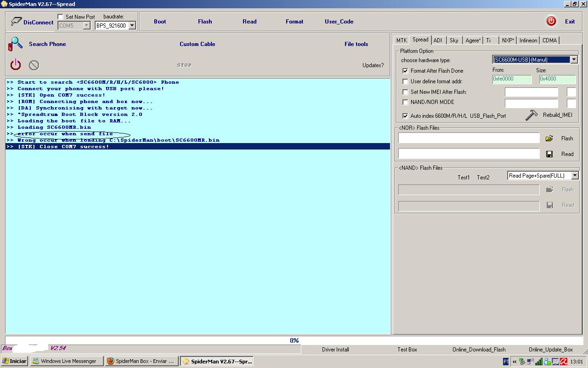Click the Set New IMEI input field
588x368 pixels.
[531, 92]
